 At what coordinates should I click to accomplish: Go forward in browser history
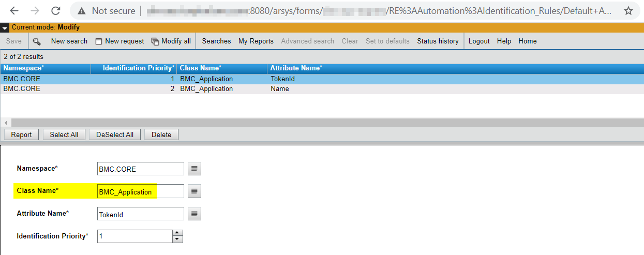point(35,11)
